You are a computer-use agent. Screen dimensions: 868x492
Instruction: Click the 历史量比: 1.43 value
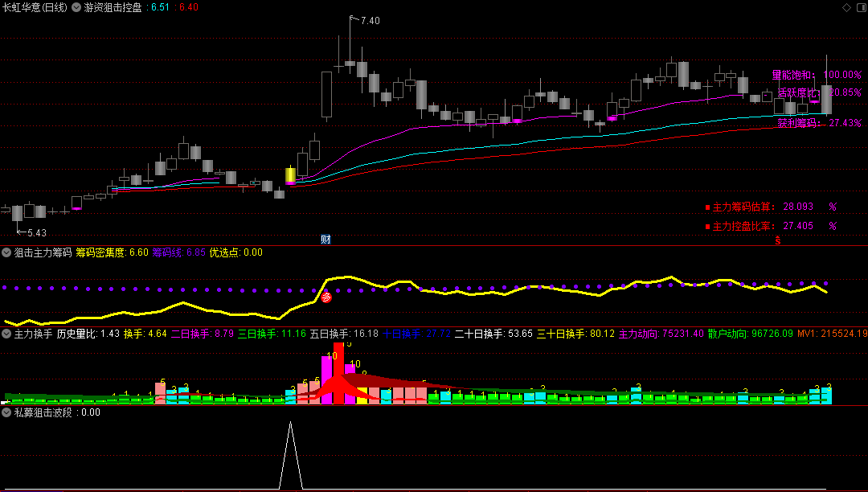pyautogui.click(x=88, y=334)
